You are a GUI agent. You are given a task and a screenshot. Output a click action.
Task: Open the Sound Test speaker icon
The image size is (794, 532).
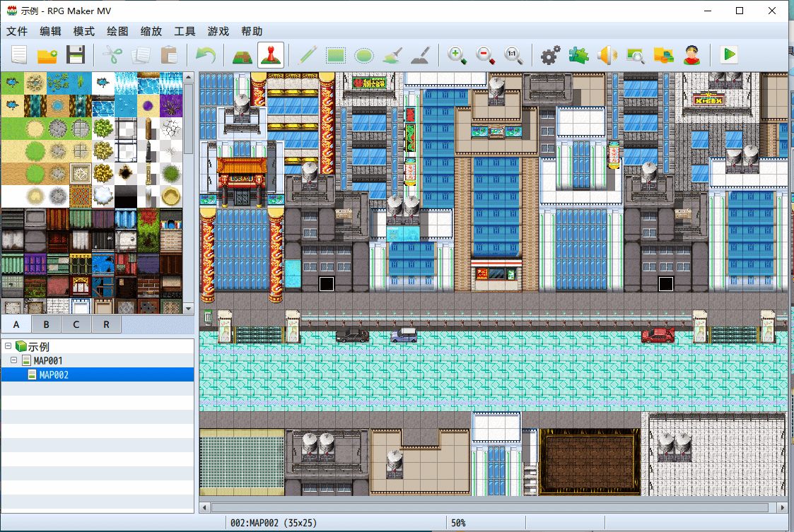607,54
